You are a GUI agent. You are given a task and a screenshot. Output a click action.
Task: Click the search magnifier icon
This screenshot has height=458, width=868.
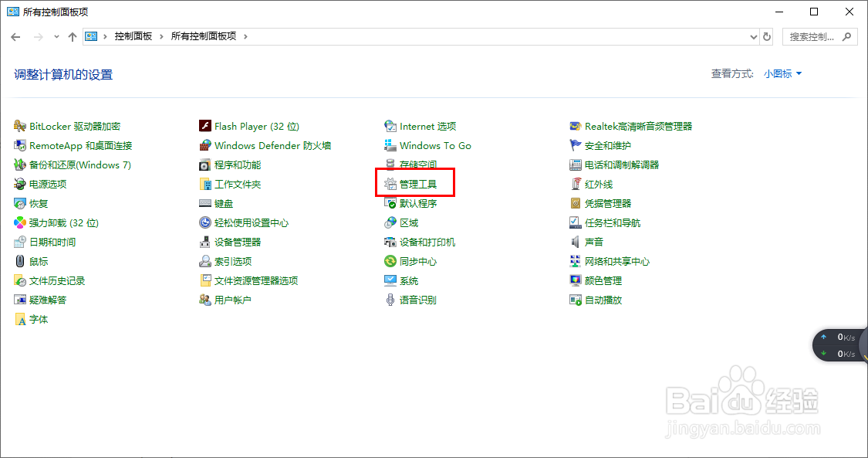click(846, 36)
